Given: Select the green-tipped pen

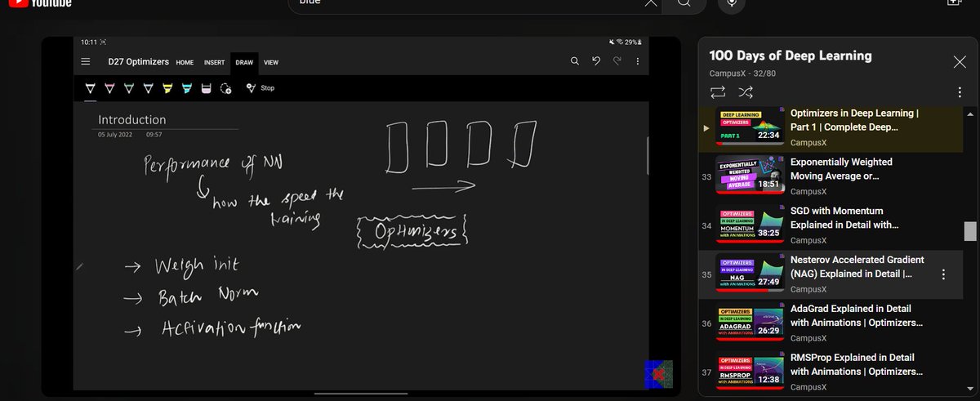Looking at the screenshot, I should point(128,87).
